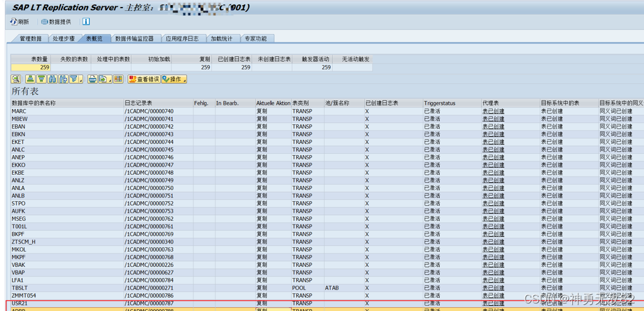The image size is (644, 311).
Task: Click the set filter funnel icon
Action: pos(74,79)
